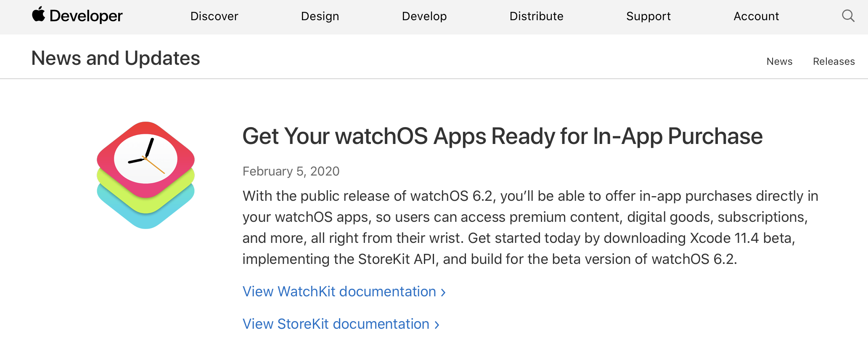Open the Distribute section
This screenshot has height=362, width=868.
(536, 16)
